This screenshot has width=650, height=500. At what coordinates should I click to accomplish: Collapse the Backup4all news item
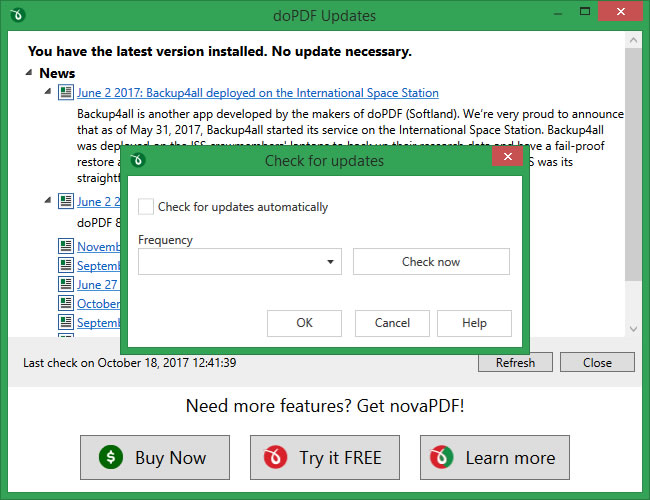48,92
